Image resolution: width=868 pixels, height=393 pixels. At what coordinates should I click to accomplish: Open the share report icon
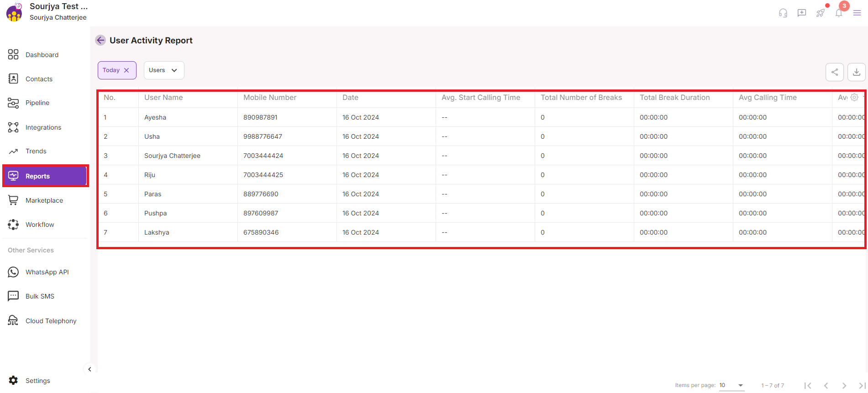coord(834,72)
